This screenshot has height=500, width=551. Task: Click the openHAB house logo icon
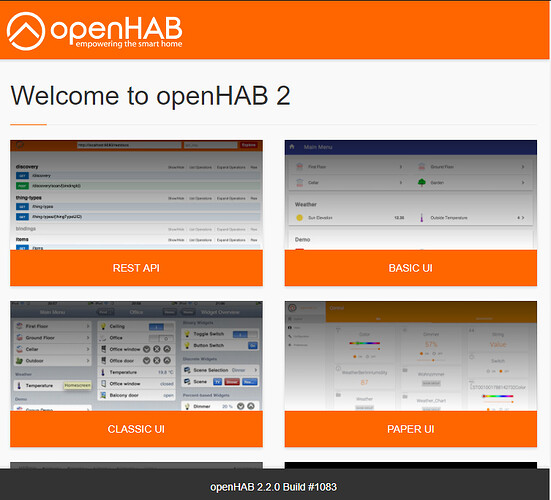point(26,31)
